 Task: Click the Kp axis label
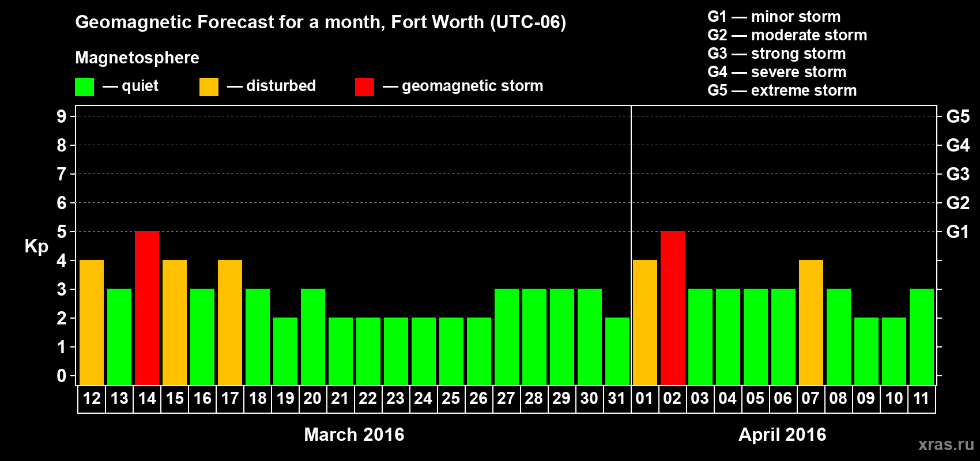tap(36, 247)
